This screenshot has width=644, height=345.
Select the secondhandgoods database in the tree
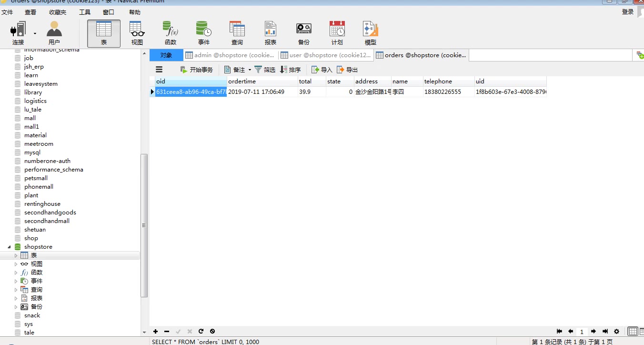pyautogui.click(x=50, y=213)
